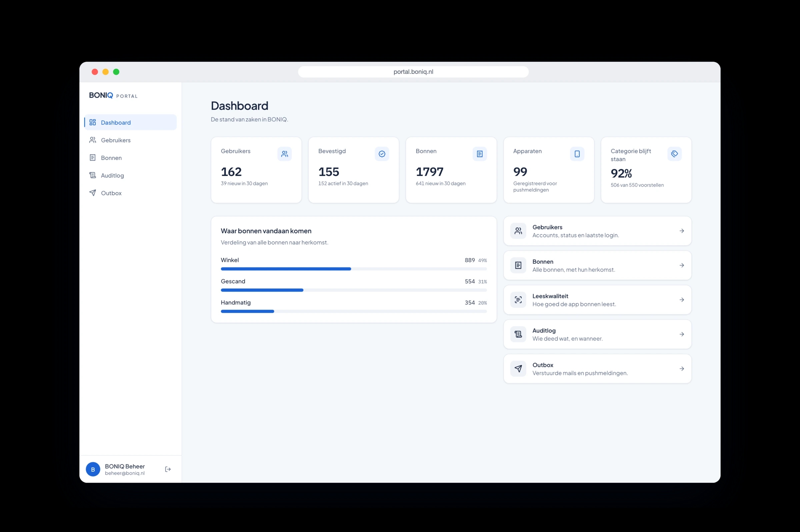
Task: Click the people icon in Gebruikers shortcut
Action: point(518,231)
